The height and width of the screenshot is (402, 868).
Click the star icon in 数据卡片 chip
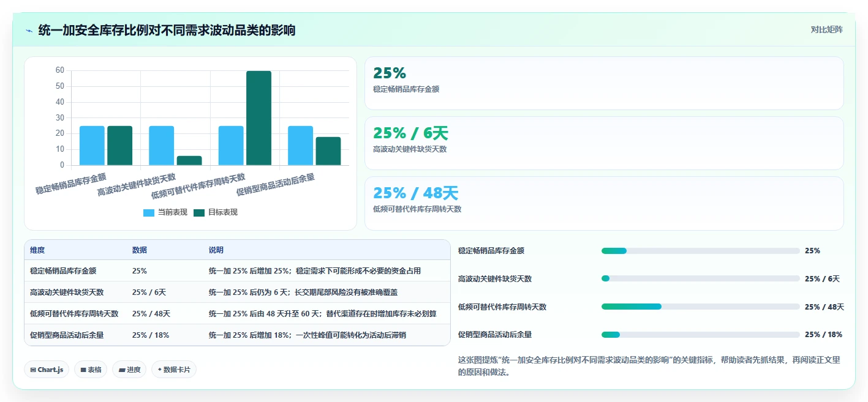point(160,370)
